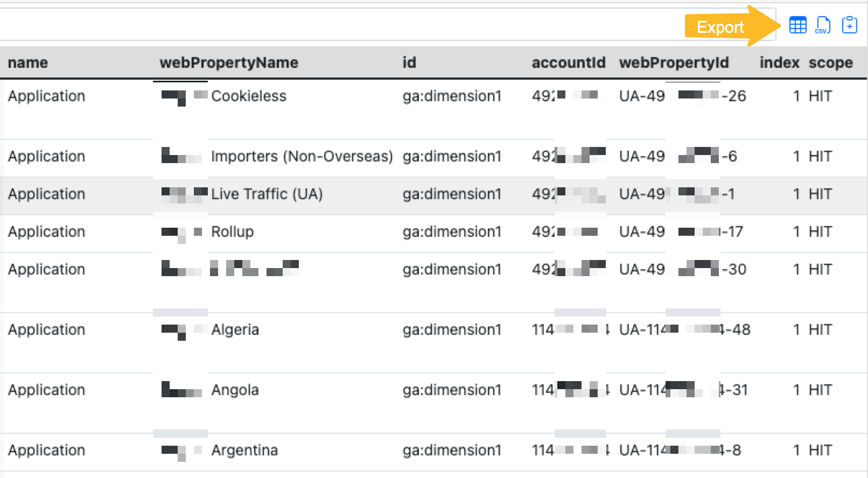Select the Importers (Non-Overseas) row
868x478 pixels.
click(302, 157)
